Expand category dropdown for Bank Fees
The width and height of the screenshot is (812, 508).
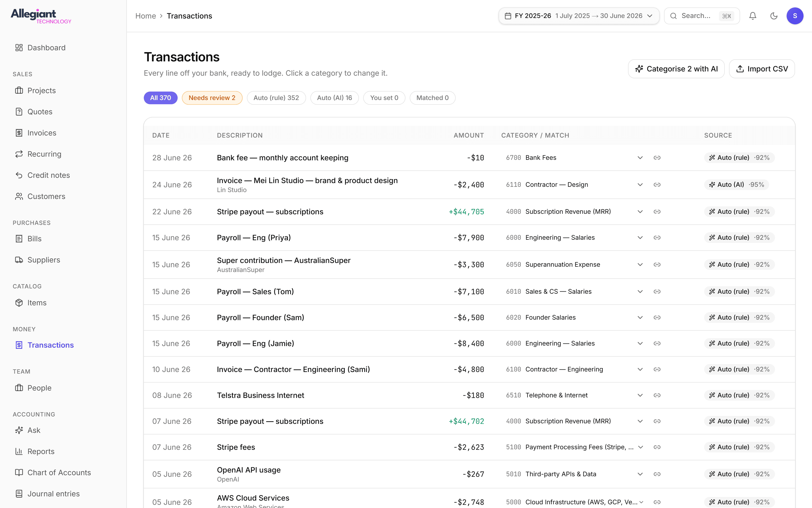coord(640,158)
